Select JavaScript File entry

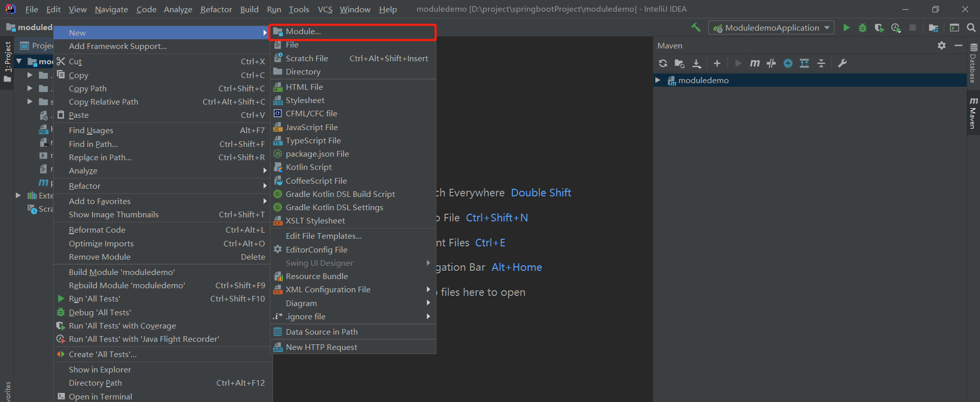click(x=353, y=127)
